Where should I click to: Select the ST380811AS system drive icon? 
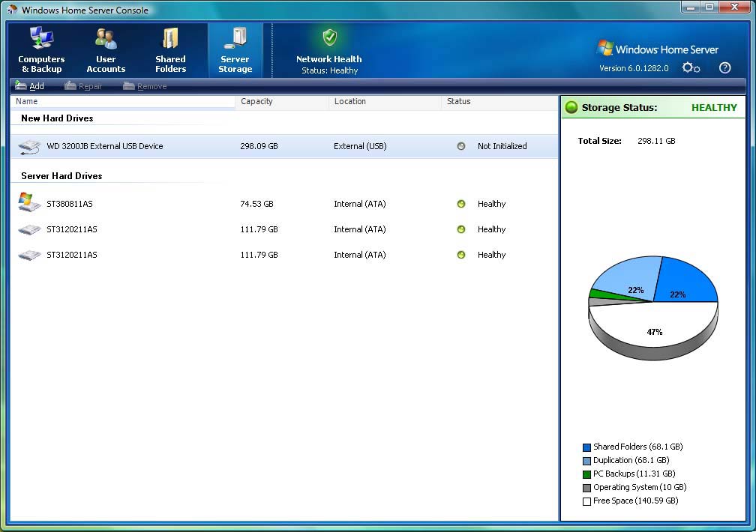[x=29, y=202]
